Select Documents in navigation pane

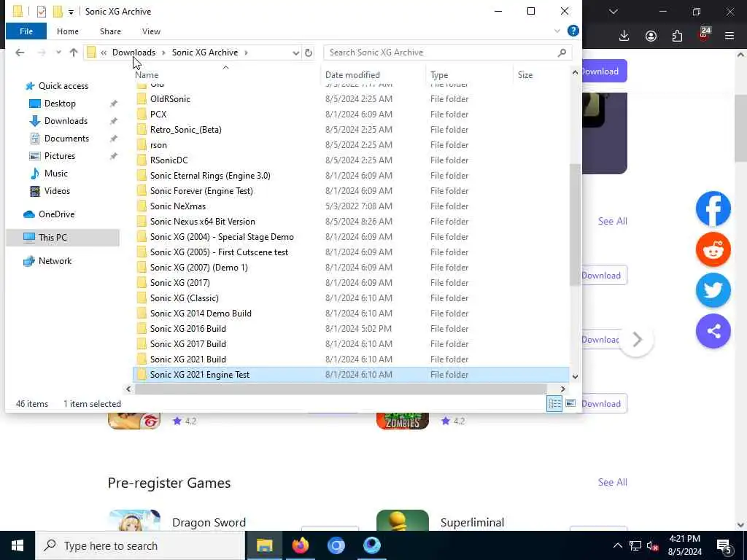click(66, 139)
